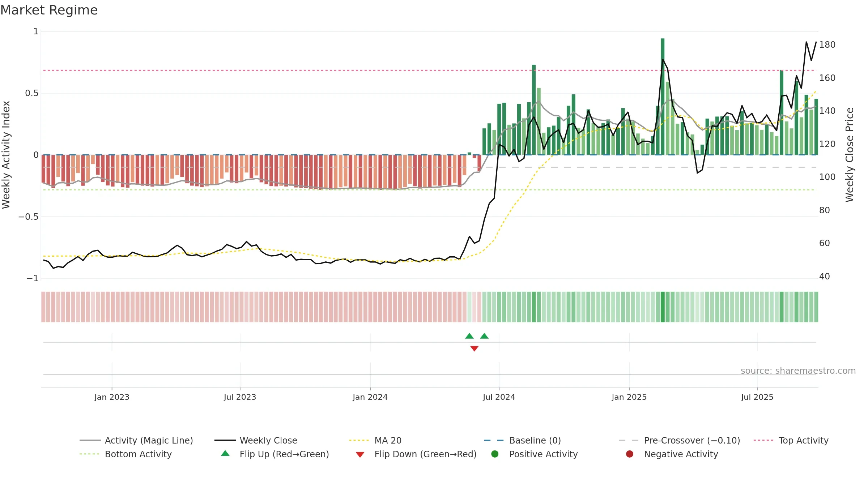868x488 pixels.
Task: Click the 180 price axis tick
Action: pos(827,45)
